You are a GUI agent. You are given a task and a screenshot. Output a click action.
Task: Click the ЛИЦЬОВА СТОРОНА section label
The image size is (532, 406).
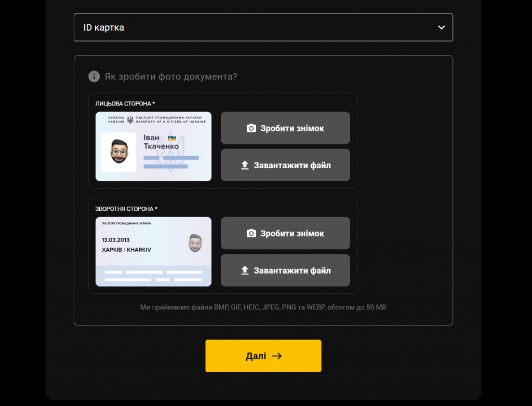(125, 103)
